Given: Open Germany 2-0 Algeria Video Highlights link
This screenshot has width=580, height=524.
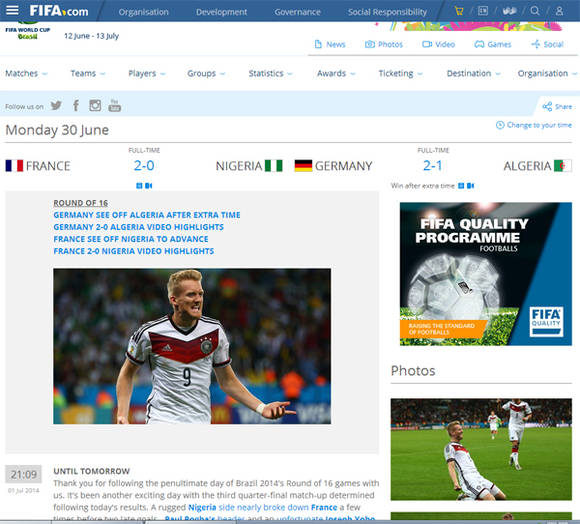Looking at the screenshot, I should [x=139, y=227].
